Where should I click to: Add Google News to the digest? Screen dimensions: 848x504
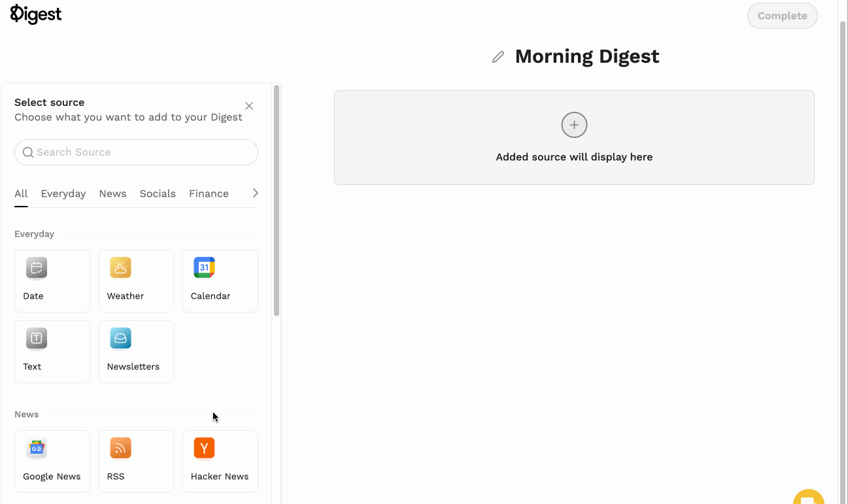[52, 462]
